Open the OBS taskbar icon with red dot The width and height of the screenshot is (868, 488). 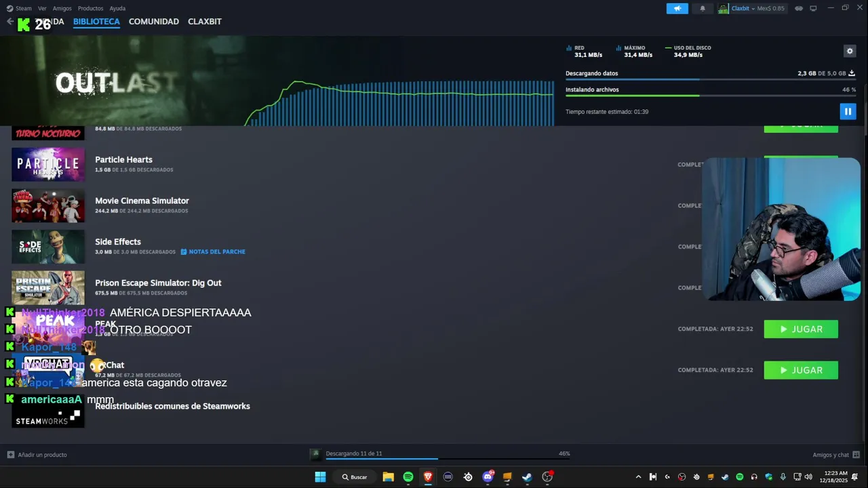[547, 477]
